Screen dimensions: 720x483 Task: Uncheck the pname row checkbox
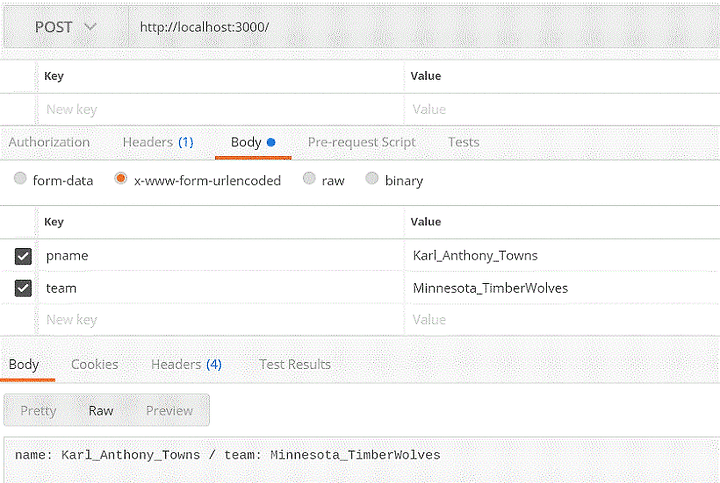coord(23,256)
